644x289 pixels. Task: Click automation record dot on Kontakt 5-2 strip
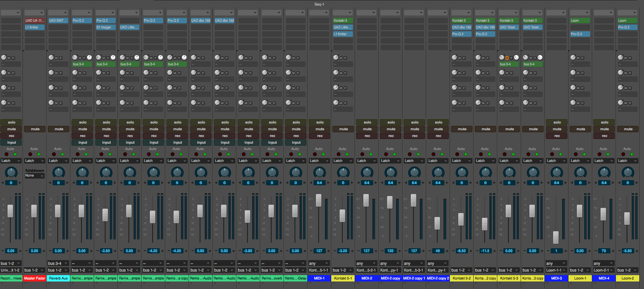click(457, 154)
